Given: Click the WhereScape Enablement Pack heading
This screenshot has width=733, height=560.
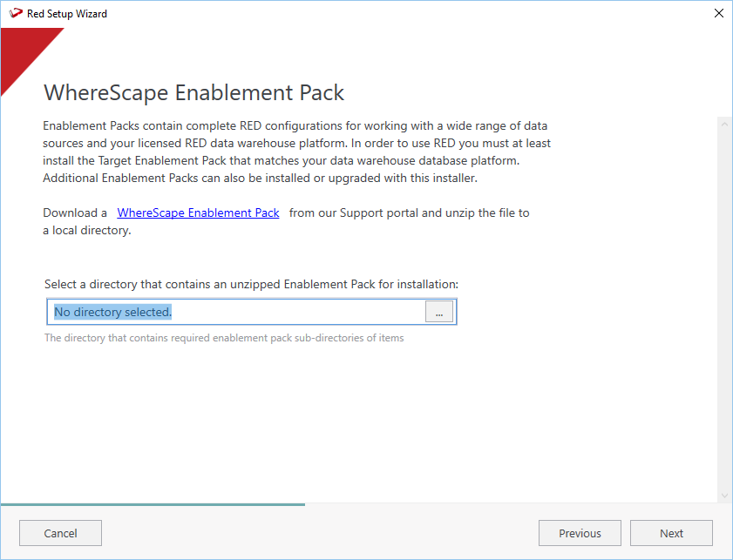Looking at the screenshot, I should (x=194, y=93).
